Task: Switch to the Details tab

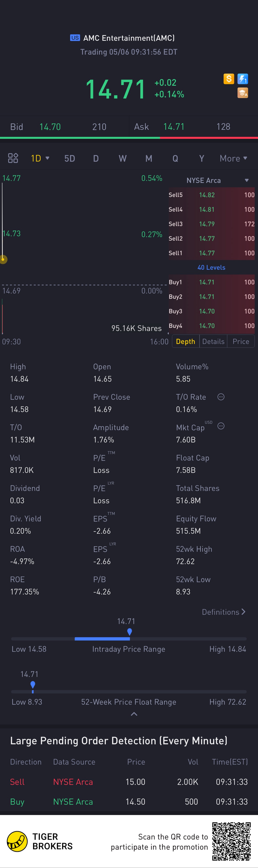Action: pos(213,341)
